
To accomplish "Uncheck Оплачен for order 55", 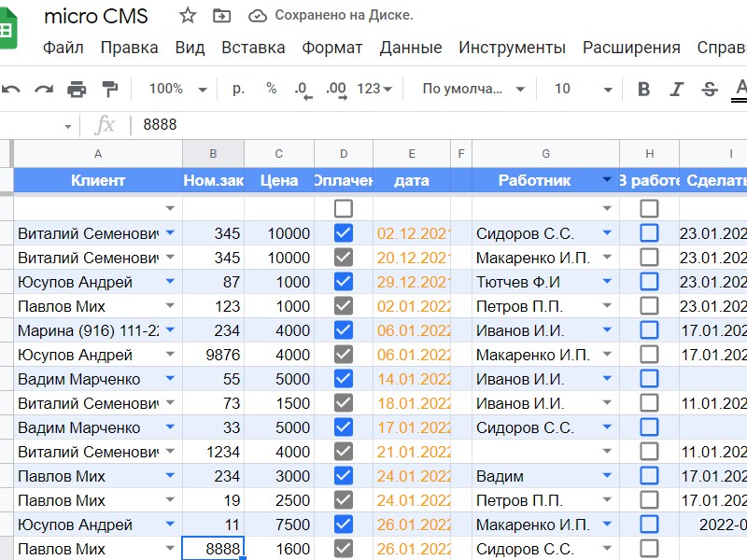I will (344, 379).
